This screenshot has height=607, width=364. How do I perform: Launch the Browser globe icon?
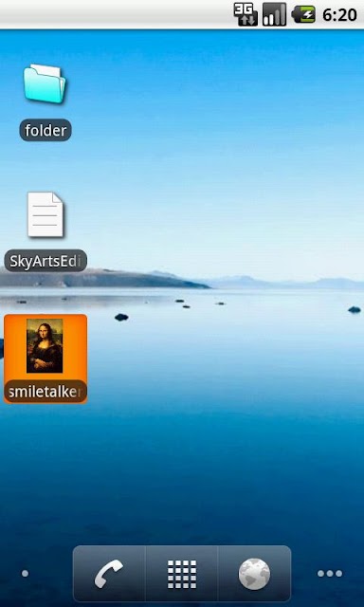tap(255, 574)
